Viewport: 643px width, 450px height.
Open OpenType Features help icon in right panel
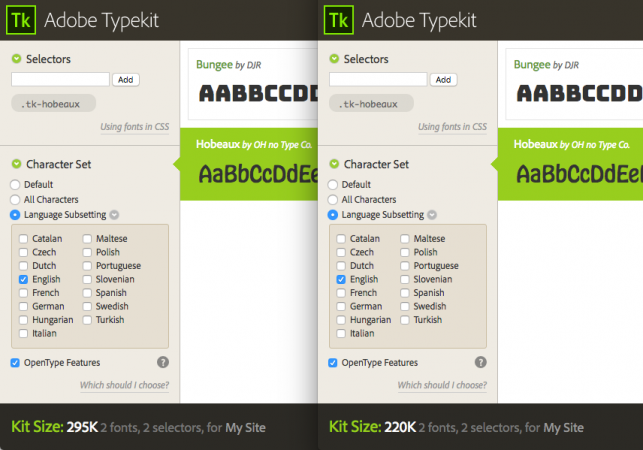point(481,362)
